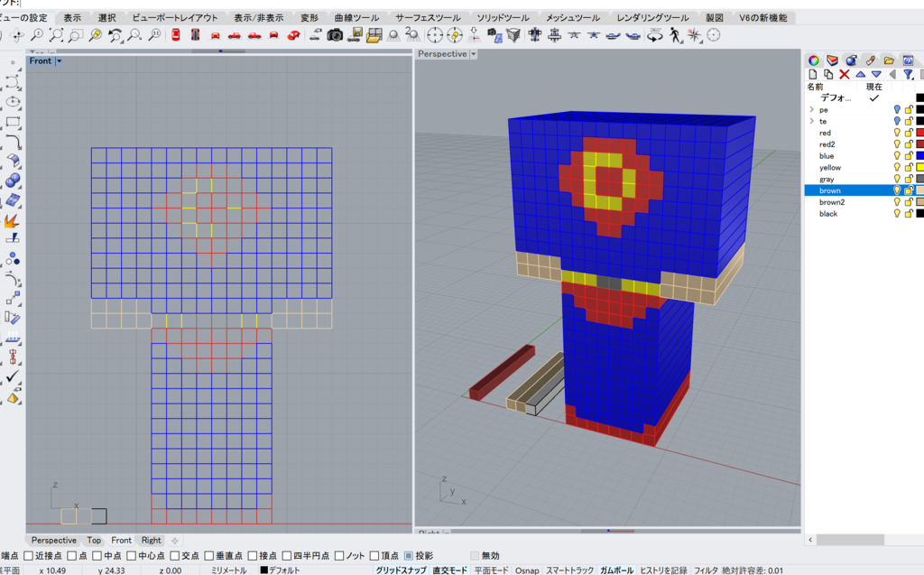Click the green-less checkmark analyze tool icon
The width and height of the screenshot is (924, 575).
(x=13, y=376)
